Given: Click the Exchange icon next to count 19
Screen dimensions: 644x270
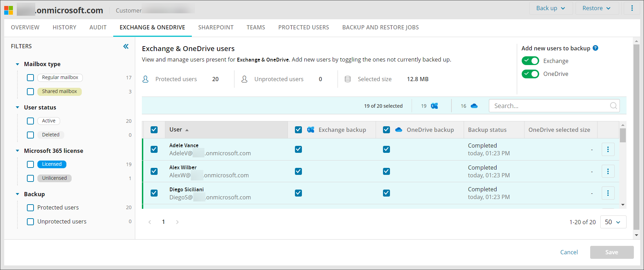Looking at the screenshot, I should click(434, 106).
